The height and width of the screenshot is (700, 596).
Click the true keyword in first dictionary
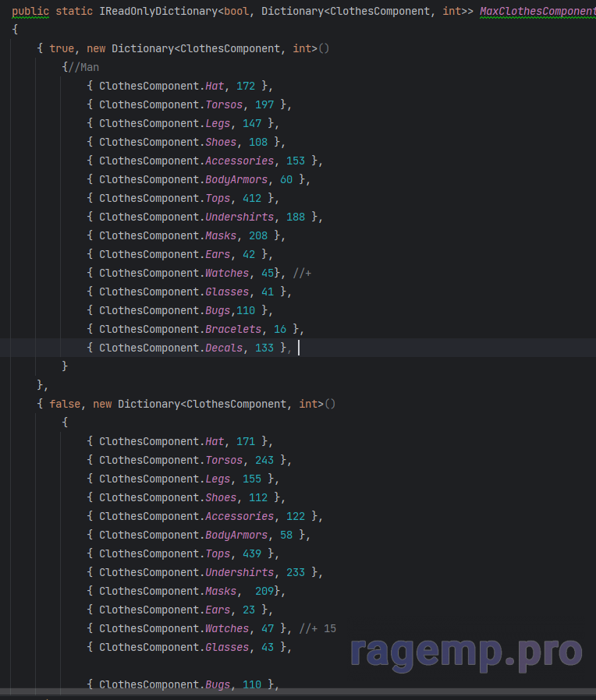[x=62, y=48]
